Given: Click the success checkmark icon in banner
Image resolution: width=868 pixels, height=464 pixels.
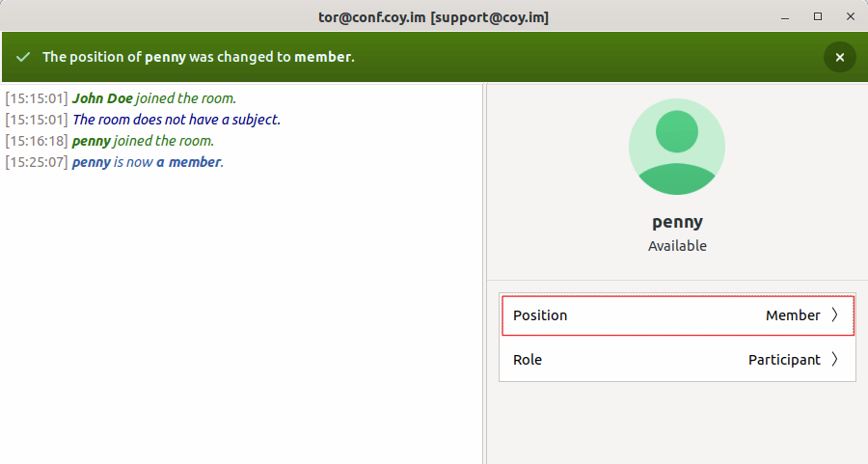Looking at the screenshot, I should (23, 57).
